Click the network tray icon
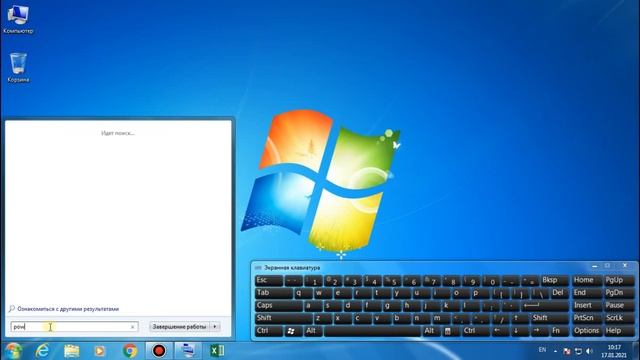 [x=578, y=351]
